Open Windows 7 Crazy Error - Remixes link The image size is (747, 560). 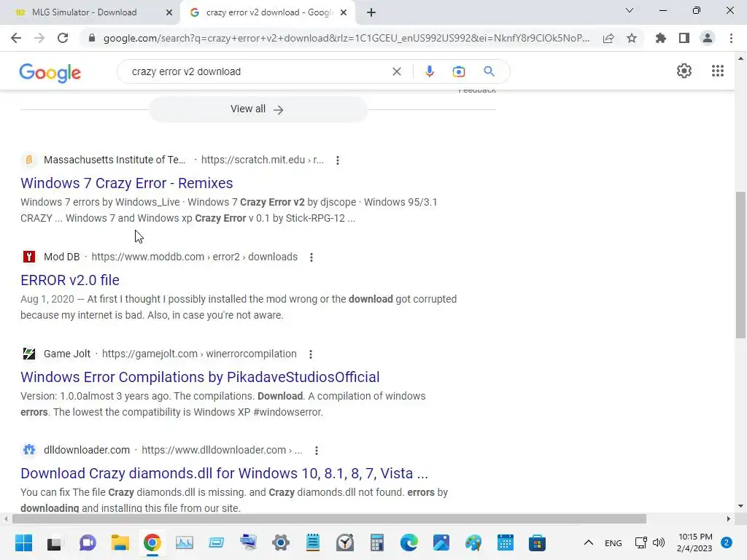pos(127,183)
